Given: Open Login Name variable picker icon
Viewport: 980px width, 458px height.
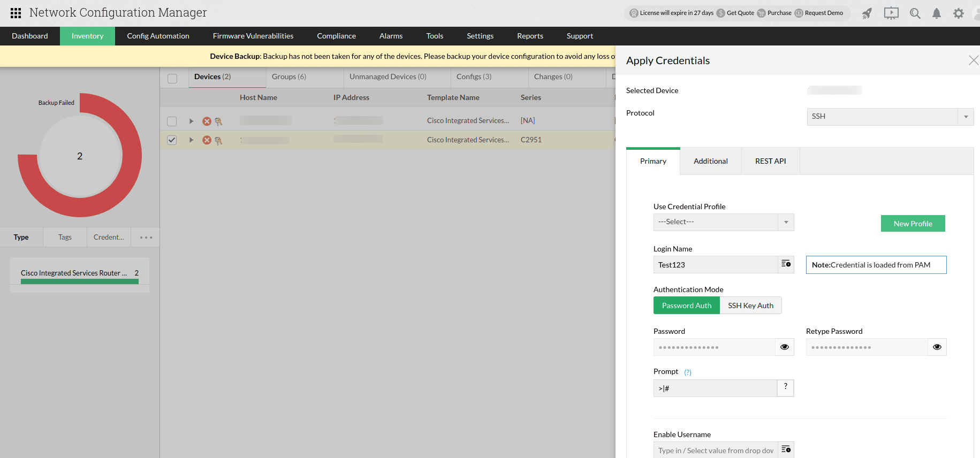Looking at the screenshot, I should (786, 264).
